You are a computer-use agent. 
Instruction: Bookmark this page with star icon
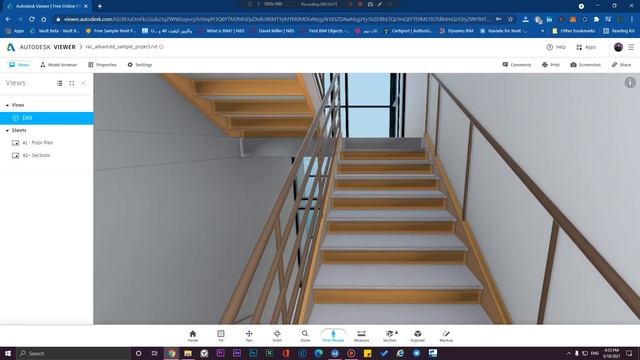510,19
